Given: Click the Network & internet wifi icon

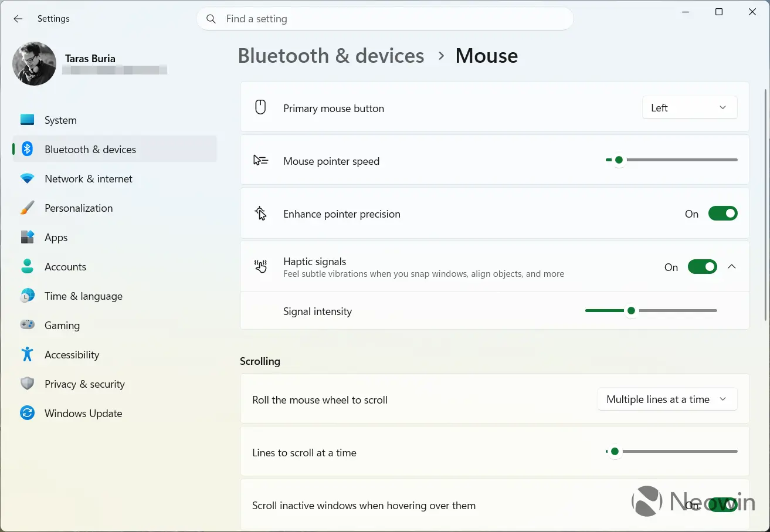Looking at the screenshot, I should tap(27, 178).
